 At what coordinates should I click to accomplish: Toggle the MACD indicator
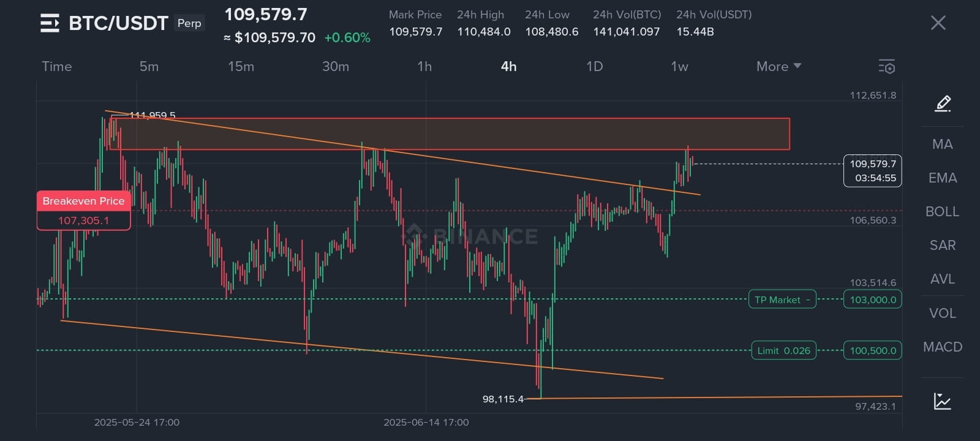[x=942, y=347]
